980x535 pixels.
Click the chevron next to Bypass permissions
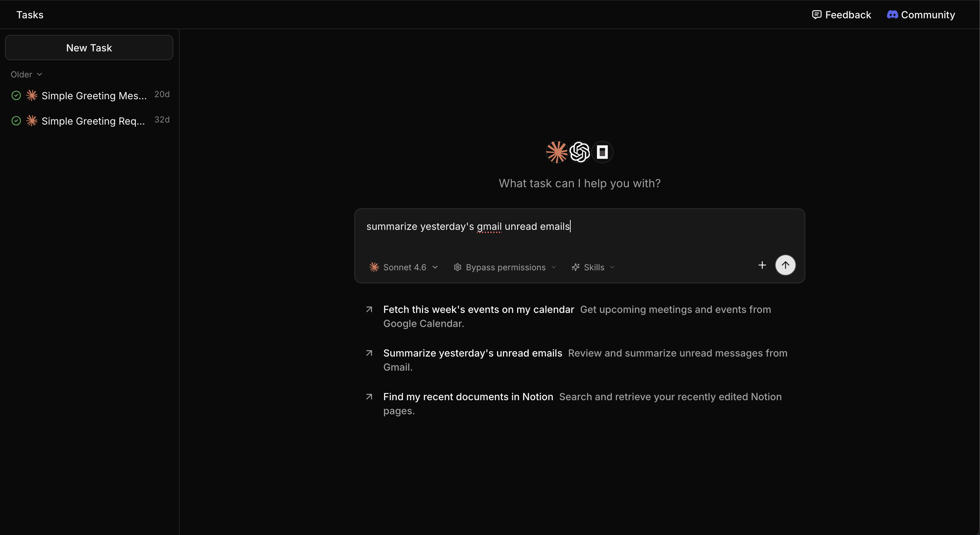(x=554, y=267)
